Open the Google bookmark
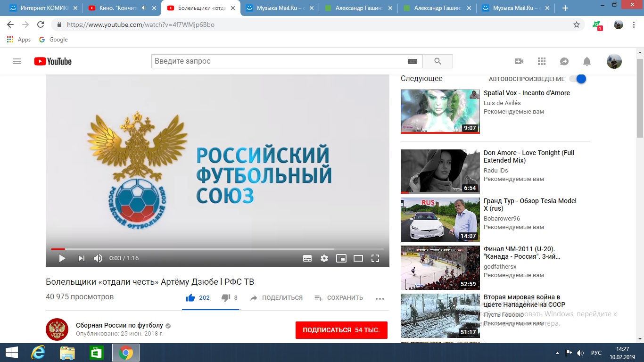The height and width of the screenshot is (362, 644). [x=53, y=40]
